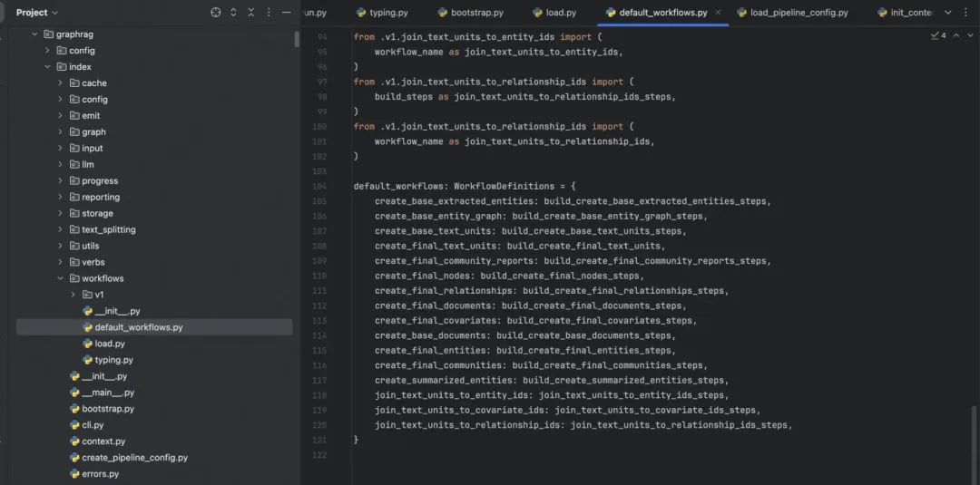Click the inspections checkmark widget showing 4
The width and height of the screenshot is (980, 485).
pos(938,36)
